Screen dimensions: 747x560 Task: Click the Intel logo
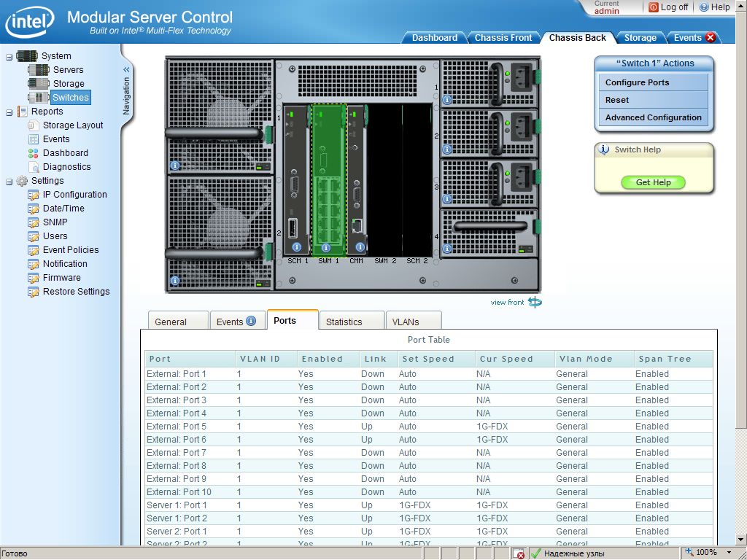[28, 23]
